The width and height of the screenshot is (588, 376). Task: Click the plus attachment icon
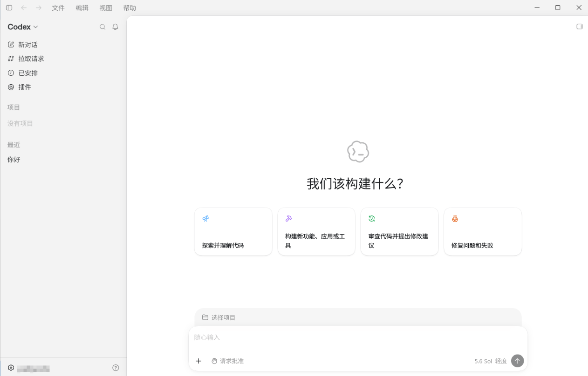(198, 361)
